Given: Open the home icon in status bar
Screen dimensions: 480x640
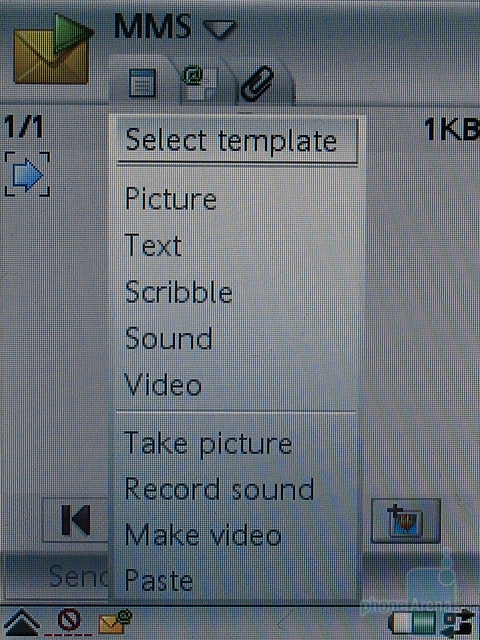Looking at the screenshot, I should click(x=21, y=623).
